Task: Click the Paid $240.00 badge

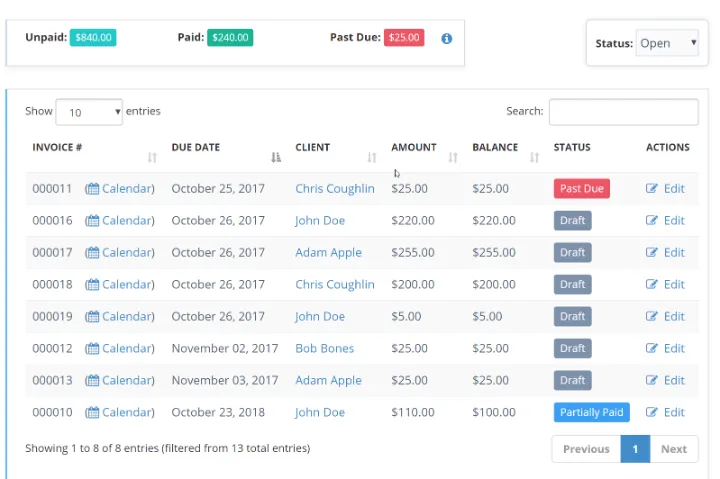Action: point(230,38)
